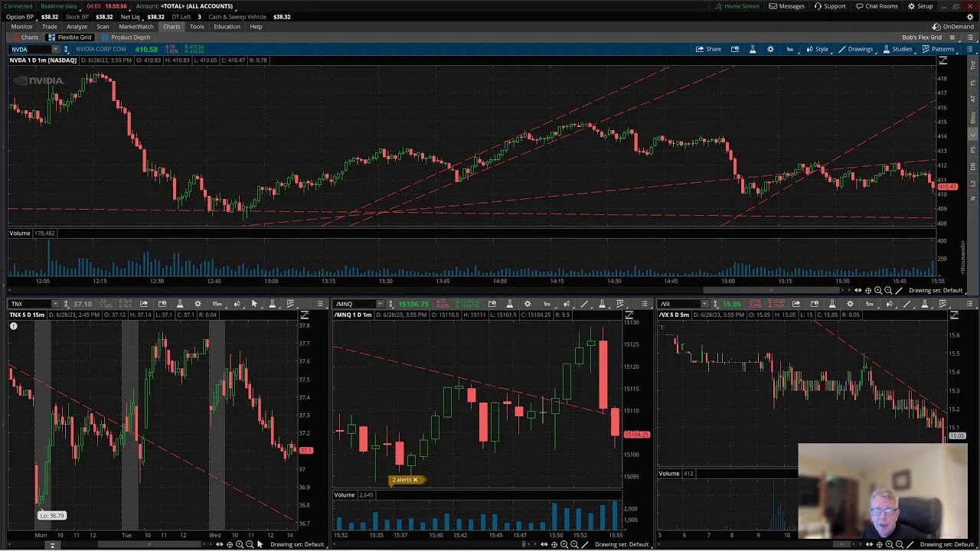980x551 pixels.
Task: Click NVDA chart zoom in magnifier
Action: 878,291
